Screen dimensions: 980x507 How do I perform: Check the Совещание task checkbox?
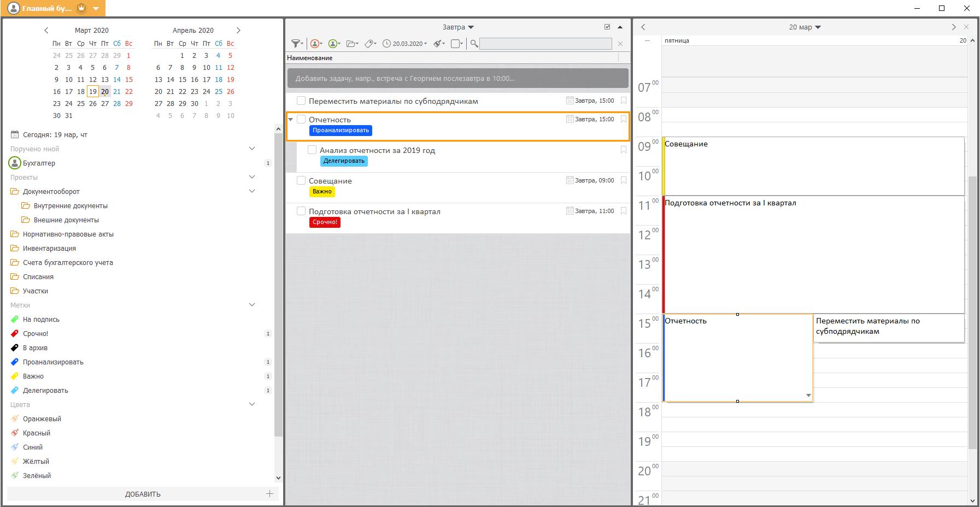[x=301, y=180]
